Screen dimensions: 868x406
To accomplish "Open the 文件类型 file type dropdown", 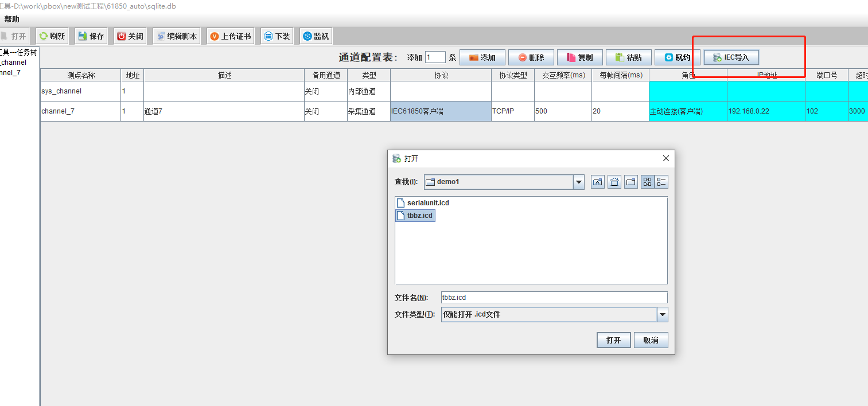I will coord(663,314).
